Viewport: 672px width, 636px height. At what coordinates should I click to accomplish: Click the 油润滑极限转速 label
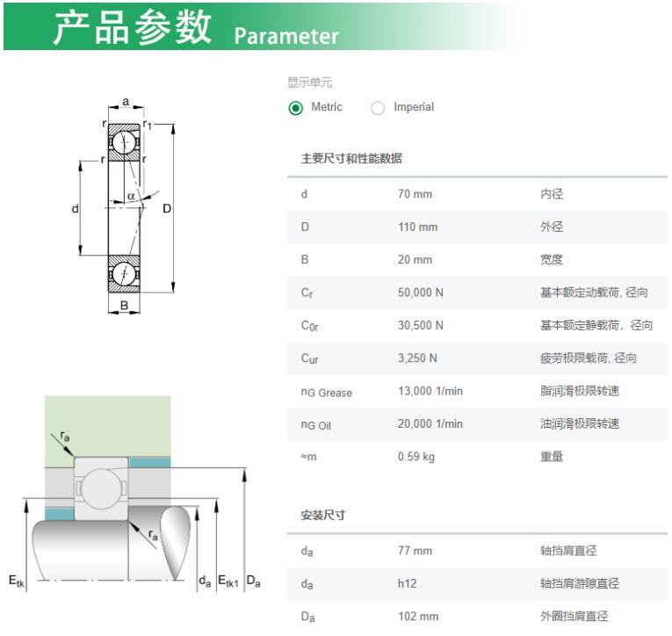click(580, 424)
